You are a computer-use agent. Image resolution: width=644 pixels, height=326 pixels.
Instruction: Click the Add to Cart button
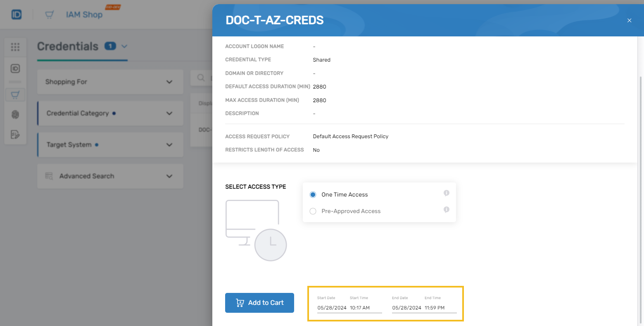[x=259, y=303]
